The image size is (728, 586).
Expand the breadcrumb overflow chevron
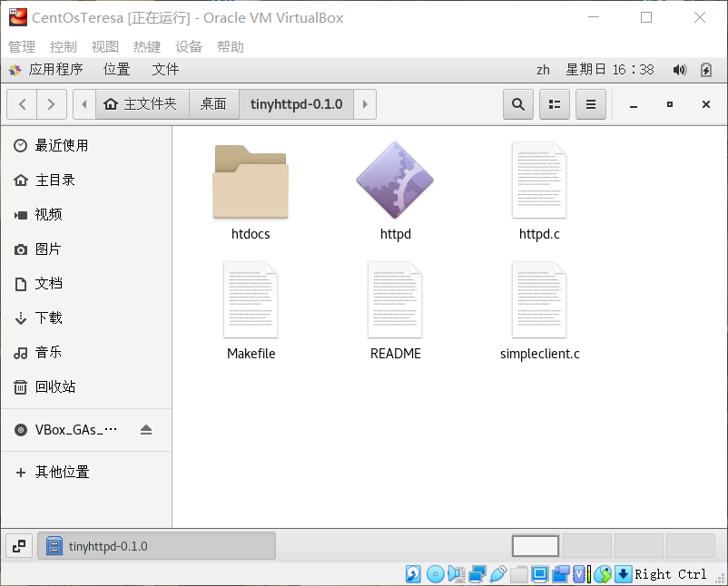[365, 104]
